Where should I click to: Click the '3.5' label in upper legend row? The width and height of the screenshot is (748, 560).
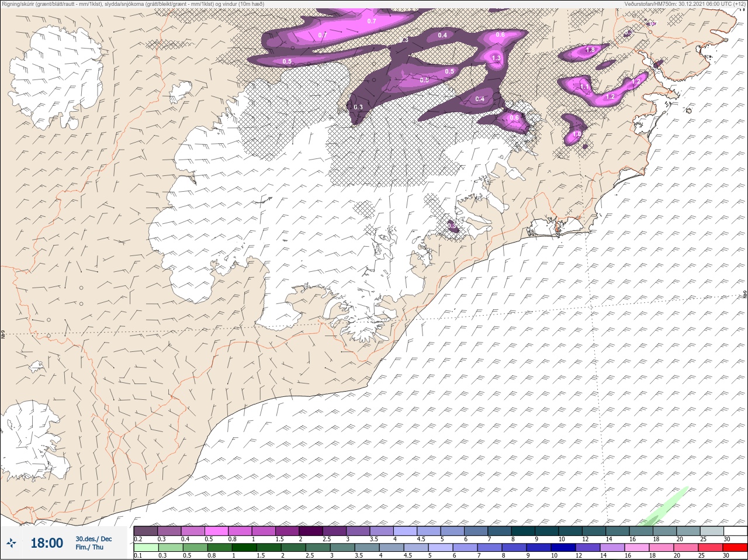(x=373, y=539)
